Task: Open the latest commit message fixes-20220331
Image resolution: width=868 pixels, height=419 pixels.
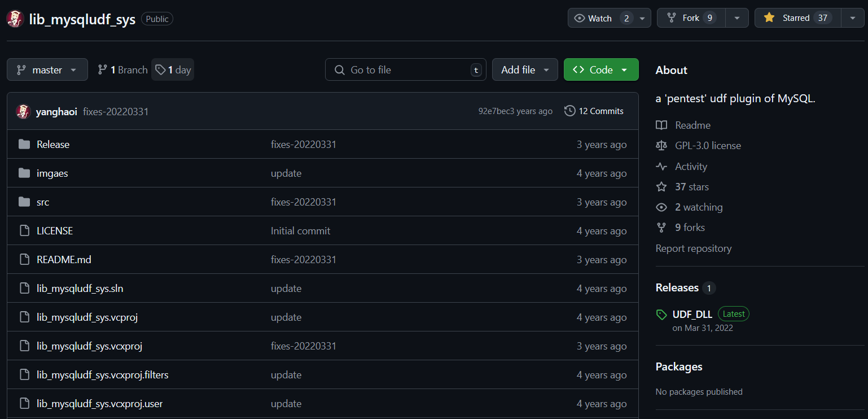Action: [x=116, y=111]
